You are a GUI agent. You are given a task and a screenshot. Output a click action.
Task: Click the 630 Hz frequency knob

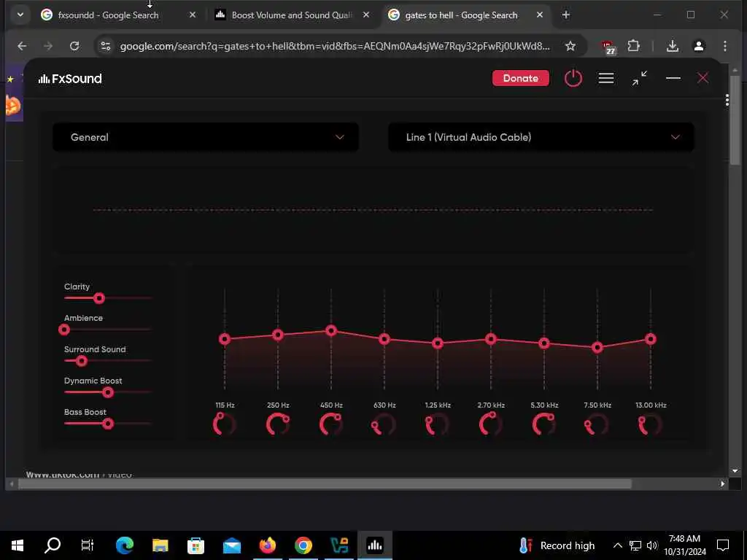click(x=384, y=424)
